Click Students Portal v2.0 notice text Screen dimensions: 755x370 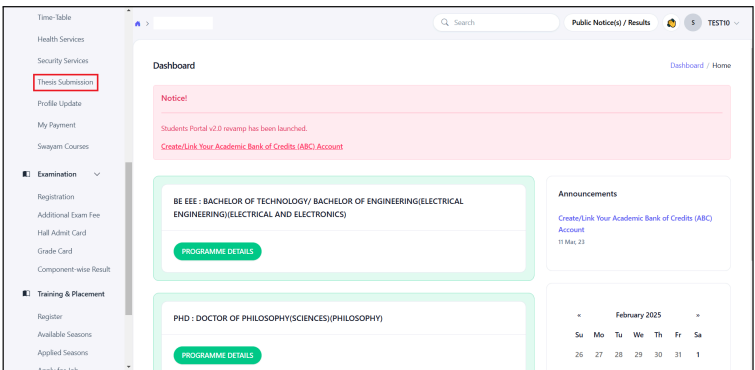[234, 129]
